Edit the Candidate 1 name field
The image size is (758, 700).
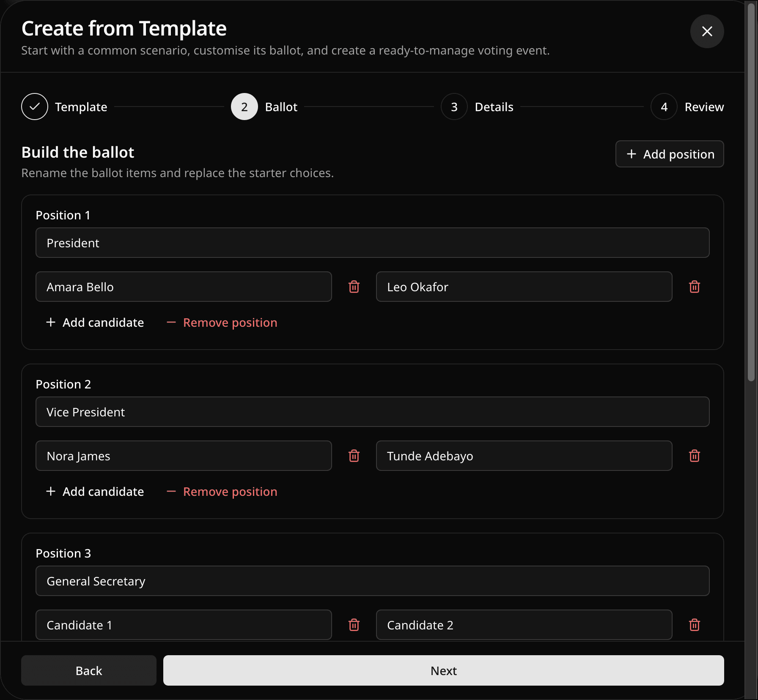184,625
